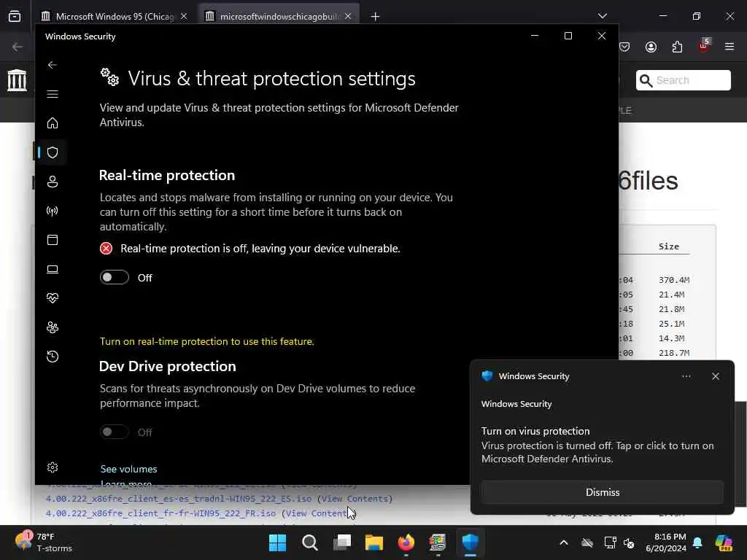Toggle Dev Drive protection switch

115,432
